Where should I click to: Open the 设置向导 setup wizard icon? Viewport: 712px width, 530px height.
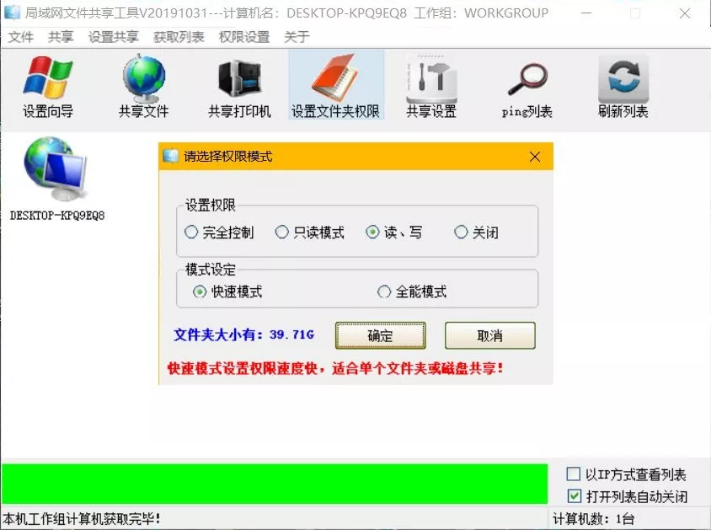48,85
